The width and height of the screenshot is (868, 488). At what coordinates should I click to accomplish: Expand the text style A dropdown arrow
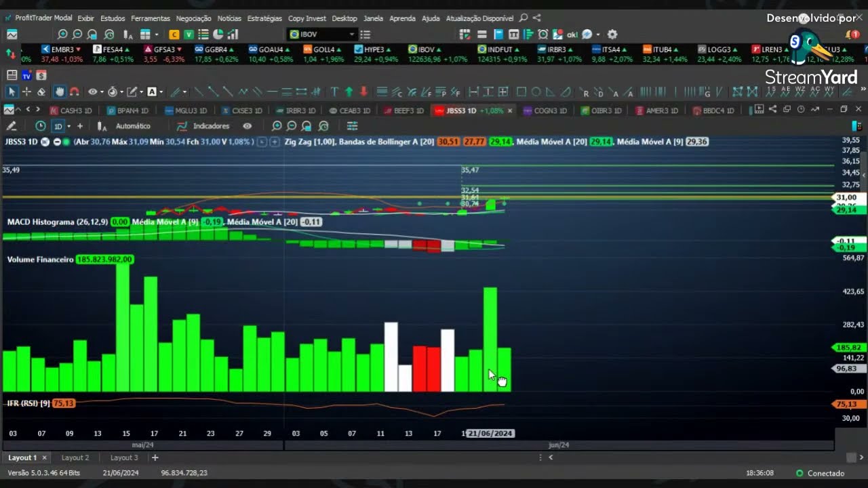161,92
